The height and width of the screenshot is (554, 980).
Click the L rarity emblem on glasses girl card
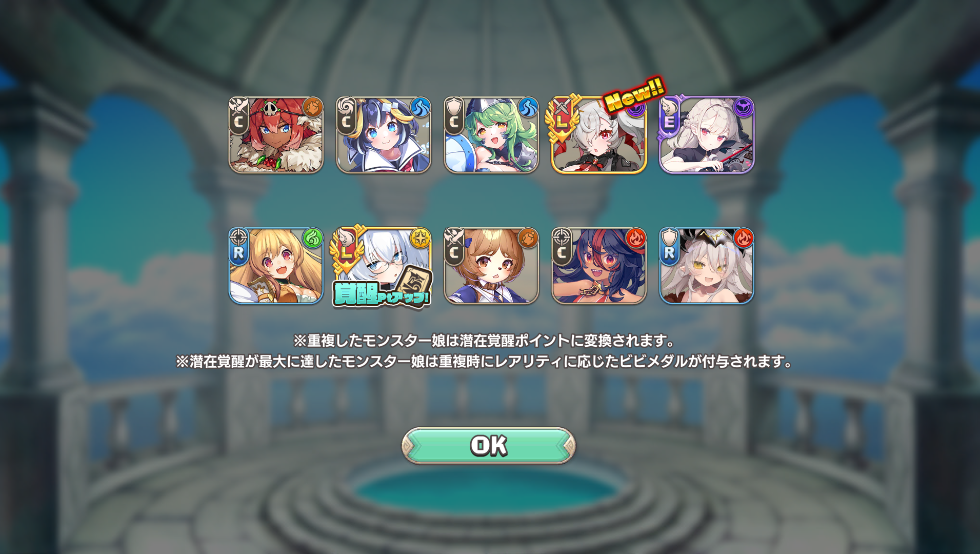(x=347, y=250)
